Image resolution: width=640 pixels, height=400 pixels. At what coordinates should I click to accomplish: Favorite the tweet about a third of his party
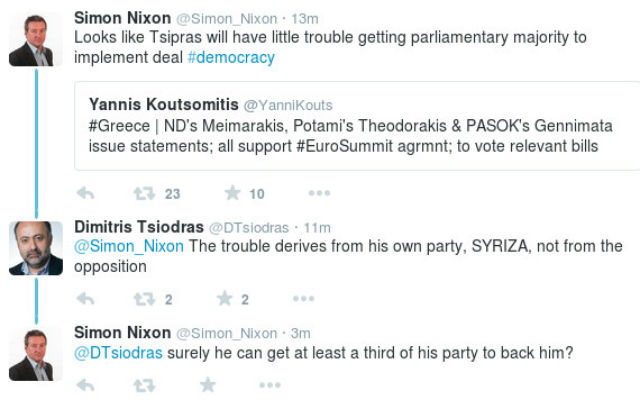tap(207, 384)
